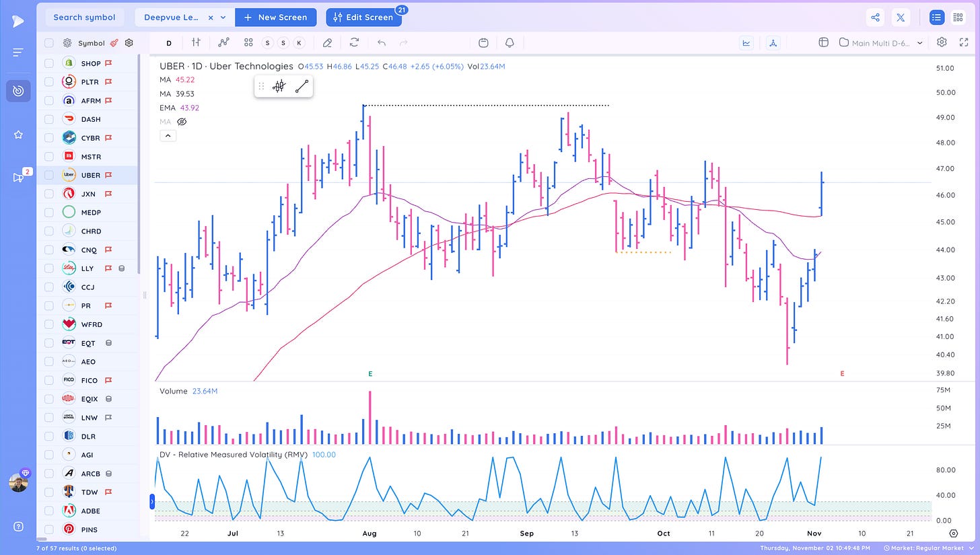This screenshot has width=980, height=555.
Task: Click the redo arrow icon
Action: (404, 42)
